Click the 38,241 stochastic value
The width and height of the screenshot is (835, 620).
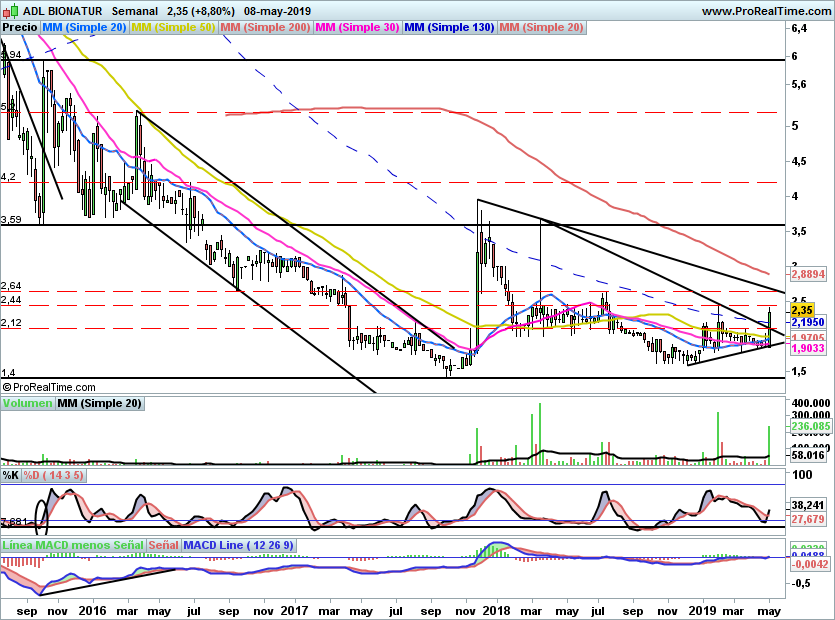click(x=808, y=505)
